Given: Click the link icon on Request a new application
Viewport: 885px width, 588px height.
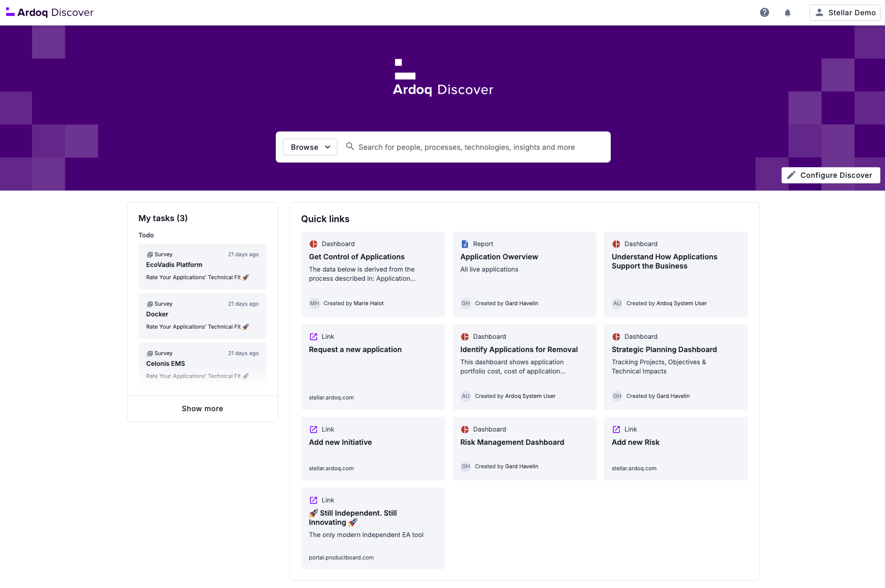Looking at the screenshot, I should pos(314,337).
